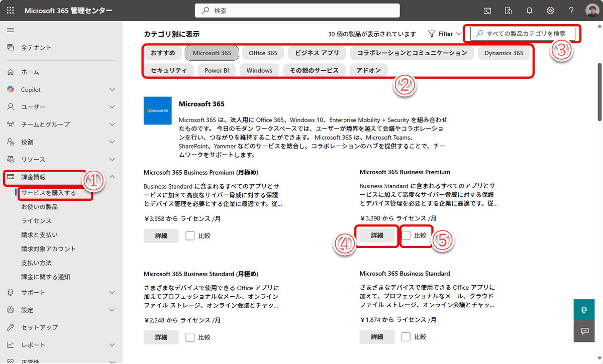Open the Filter dropdown arrow

(459, 34)
